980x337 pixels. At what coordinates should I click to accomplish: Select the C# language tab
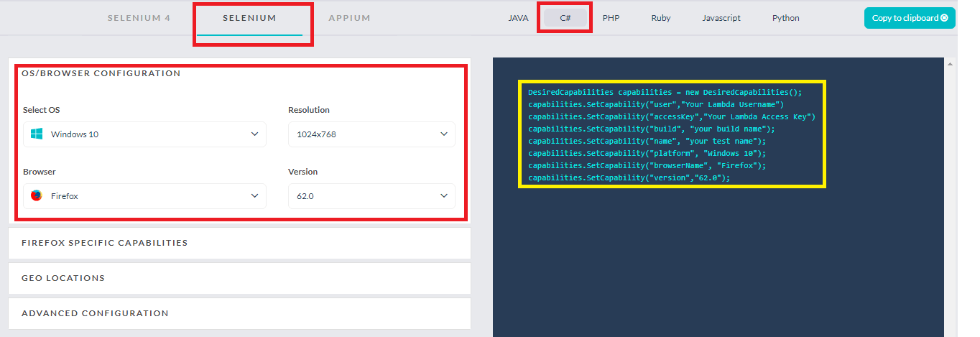coord(565,18)
